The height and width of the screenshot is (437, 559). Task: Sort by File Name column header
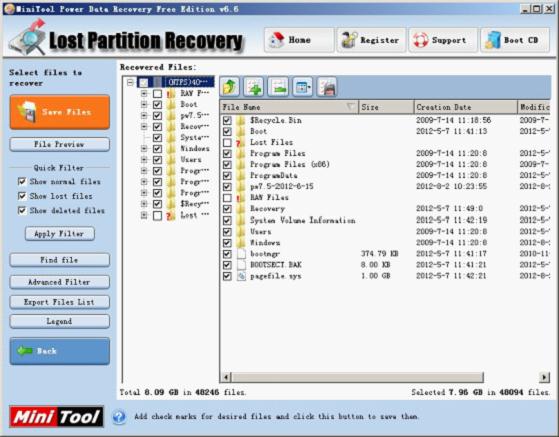click(289, 107)
